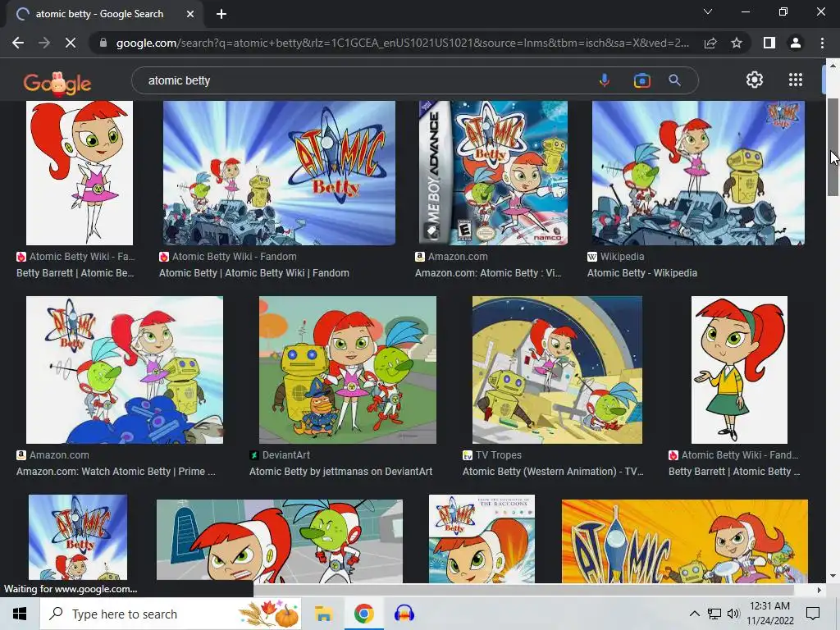Close the atomic betty Google Search tab
840x630 pixels.
coord(190,14)
